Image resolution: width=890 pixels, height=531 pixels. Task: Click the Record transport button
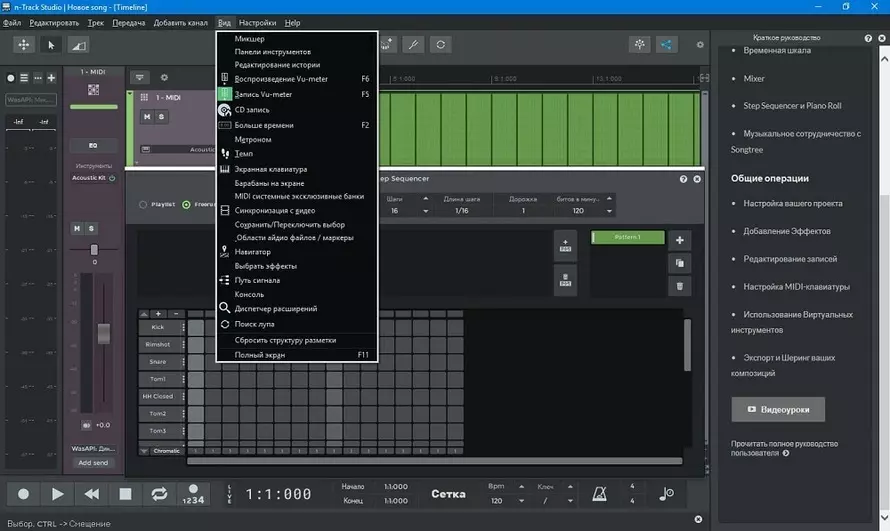coord(23,494)
